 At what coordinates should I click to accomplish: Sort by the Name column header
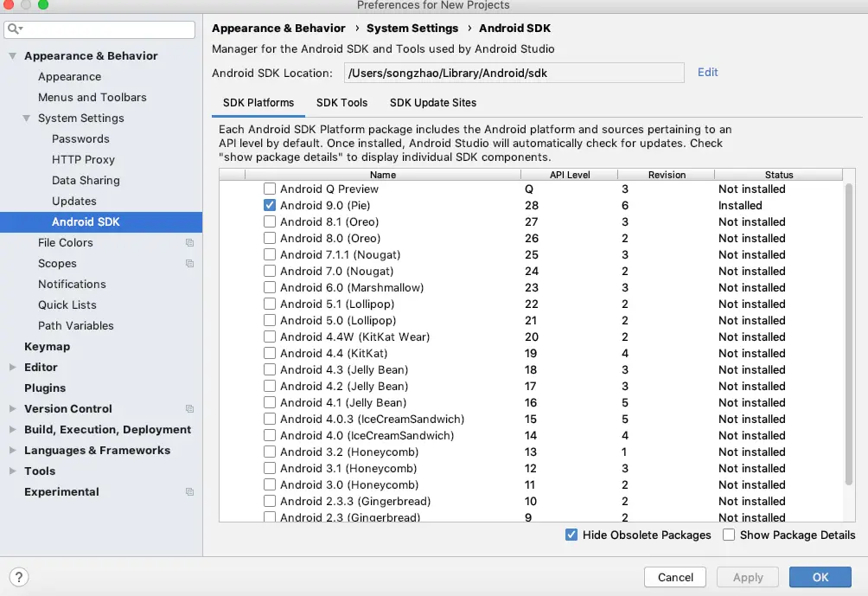(x=382, y=175)
